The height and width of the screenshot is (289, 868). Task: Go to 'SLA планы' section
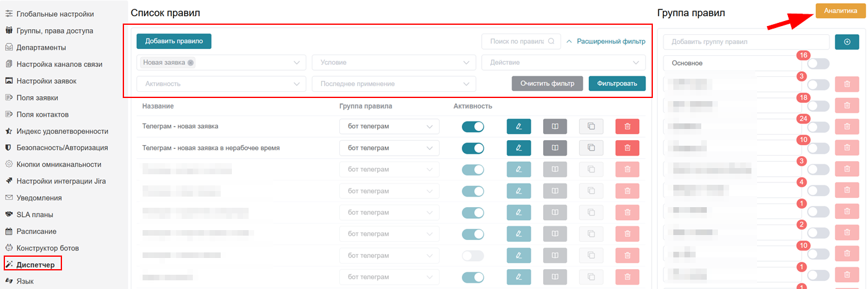(x=34, y=215)
